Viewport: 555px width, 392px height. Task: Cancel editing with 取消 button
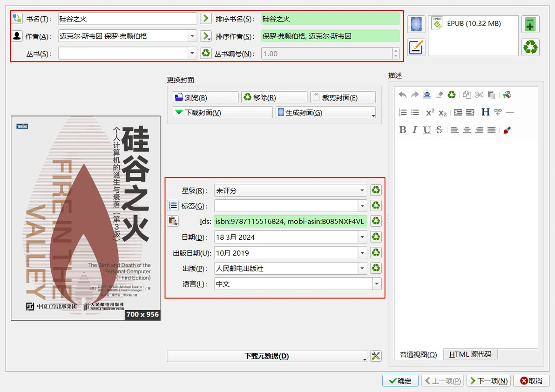click(531, 381)
